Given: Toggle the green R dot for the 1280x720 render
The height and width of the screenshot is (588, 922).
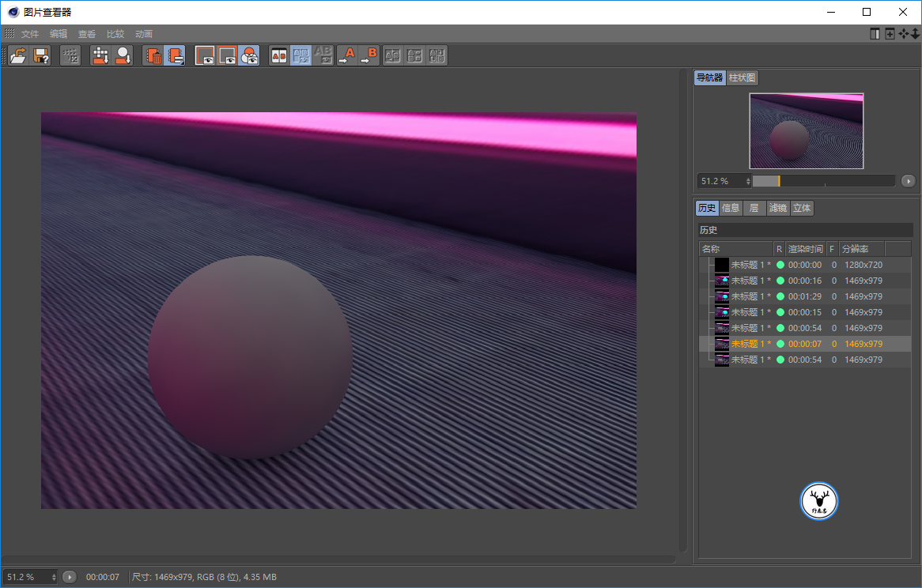Looking at the screenshot, I should click(780, 265).
